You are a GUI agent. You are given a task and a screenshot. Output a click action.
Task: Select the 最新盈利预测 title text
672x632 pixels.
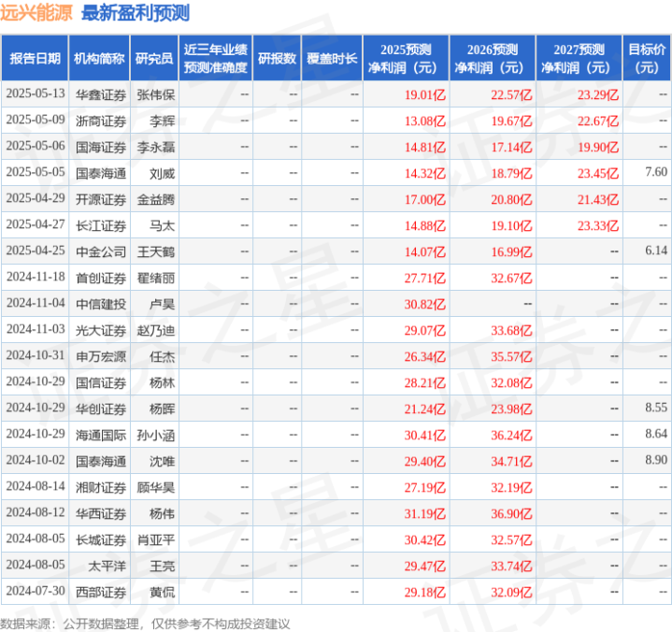pos(136,13)
